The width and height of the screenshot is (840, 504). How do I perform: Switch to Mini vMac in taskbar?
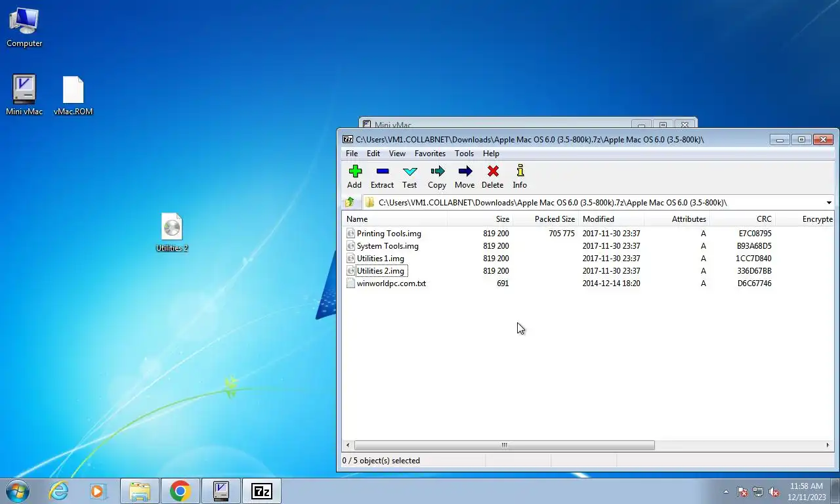(x=221, y=491)
